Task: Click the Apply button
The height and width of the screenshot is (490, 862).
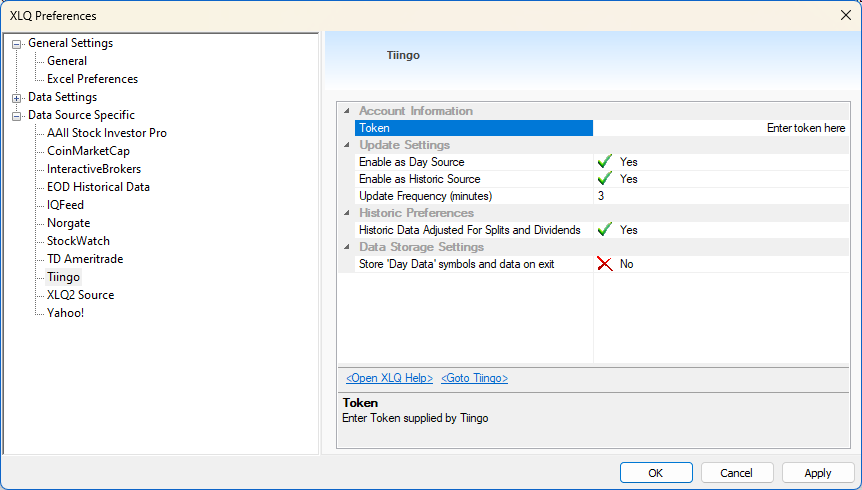Action: pyautogui.click(x=818, y=473)
